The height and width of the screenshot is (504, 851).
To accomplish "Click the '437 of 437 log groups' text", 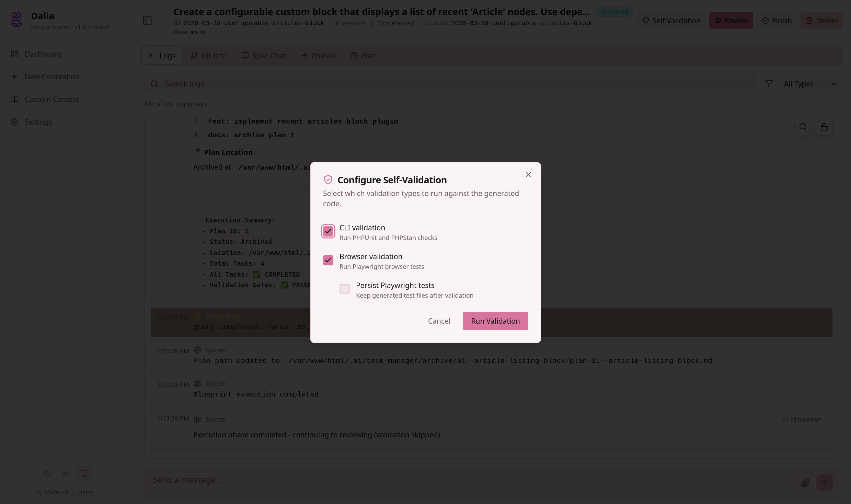I will tap(175, 104).
